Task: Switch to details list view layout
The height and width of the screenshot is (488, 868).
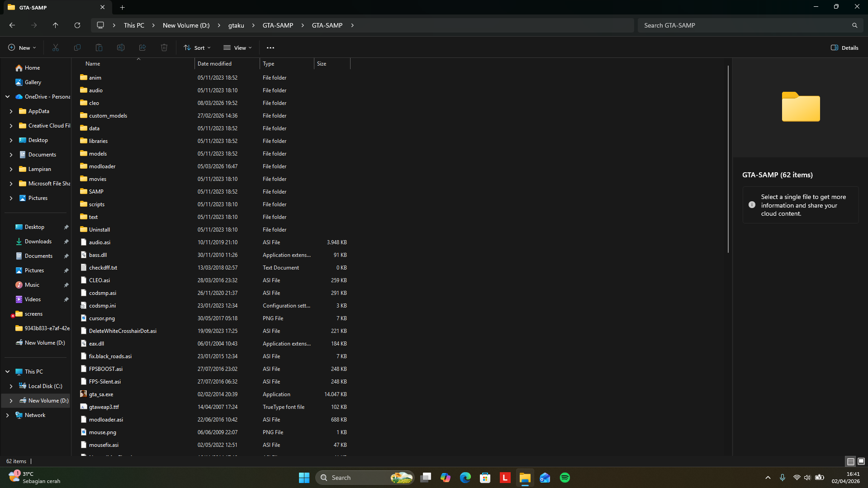Action: (851, 461)
